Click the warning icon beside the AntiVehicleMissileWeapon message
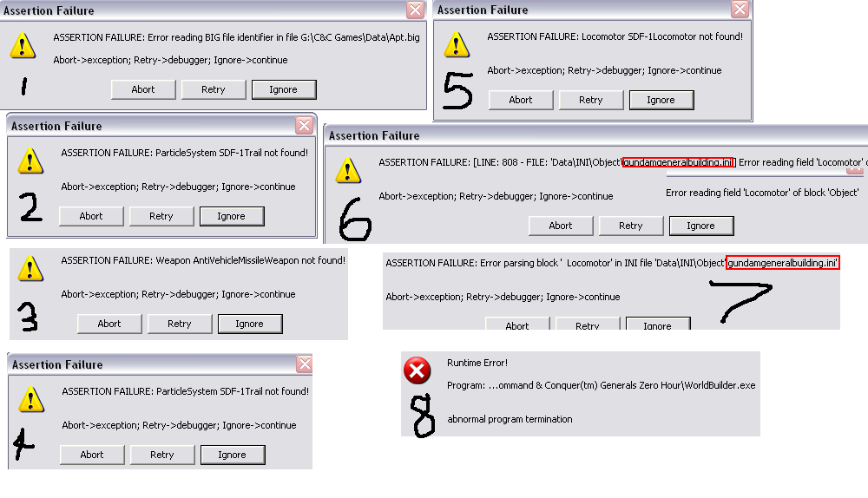This screenshot has width=868, height=498. [30, 268]
